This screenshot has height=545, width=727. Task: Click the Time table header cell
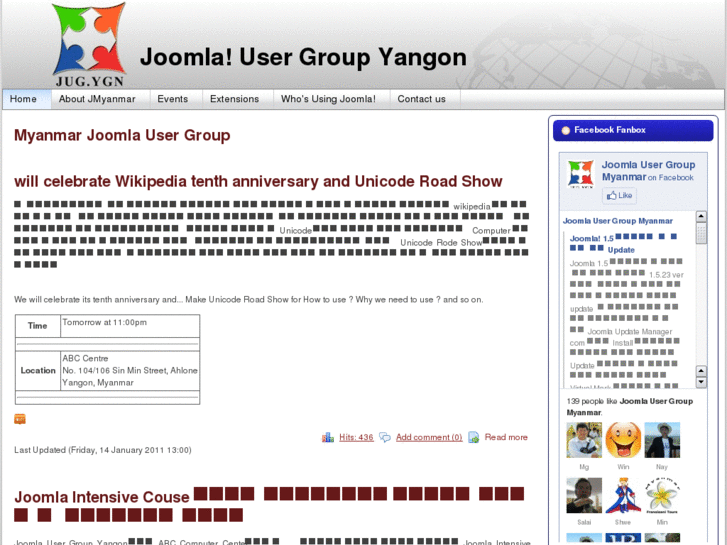[38, 326]
